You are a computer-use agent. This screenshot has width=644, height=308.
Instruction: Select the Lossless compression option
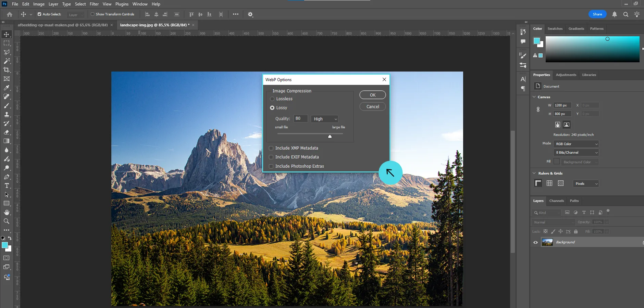[272, 99]
